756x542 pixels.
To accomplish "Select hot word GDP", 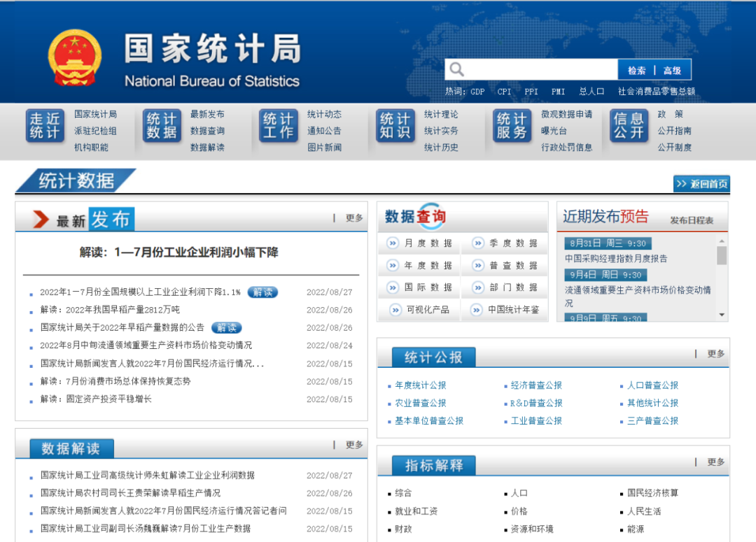I will pos(477,92).
